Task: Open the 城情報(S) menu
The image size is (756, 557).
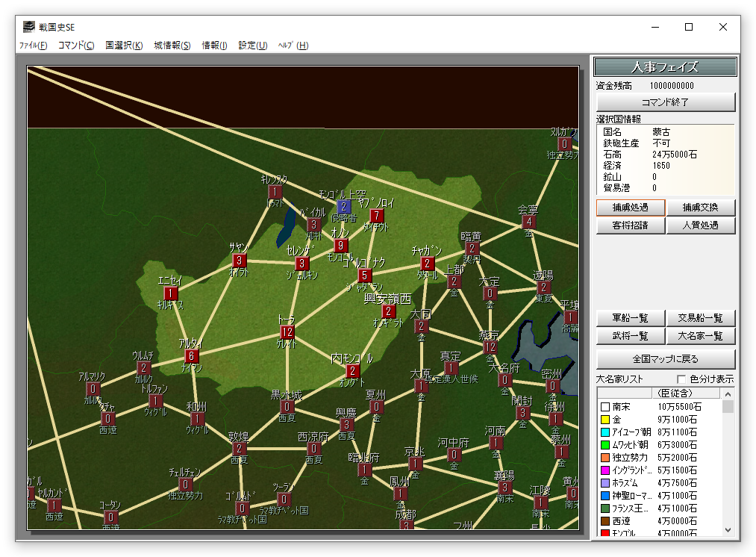Action: (172, 46)
